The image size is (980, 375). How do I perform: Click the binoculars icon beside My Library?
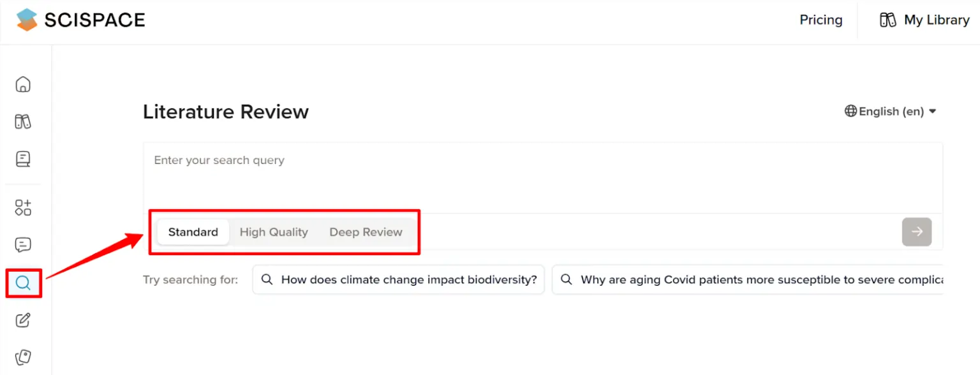click(x=887, y=20)
